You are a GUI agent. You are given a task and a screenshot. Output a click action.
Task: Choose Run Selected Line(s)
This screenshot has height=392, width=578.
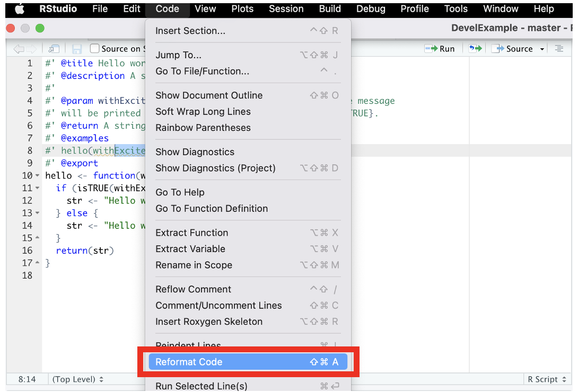(x=248, y=386)
